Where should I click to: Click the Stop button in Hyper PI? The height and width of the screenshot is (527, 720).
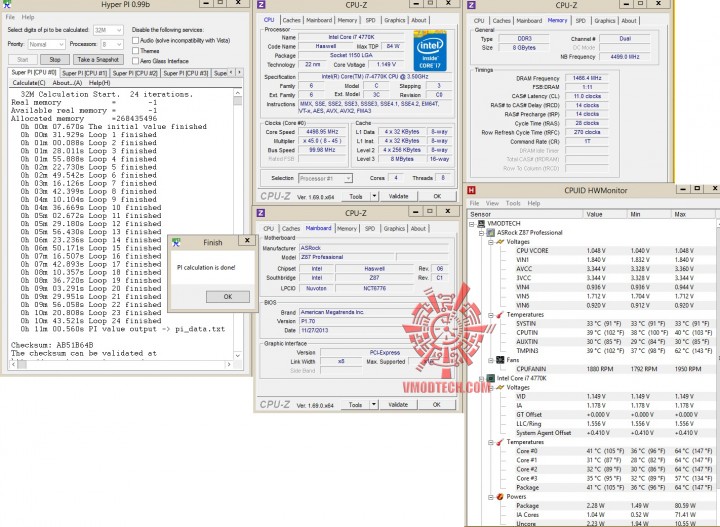55,60
